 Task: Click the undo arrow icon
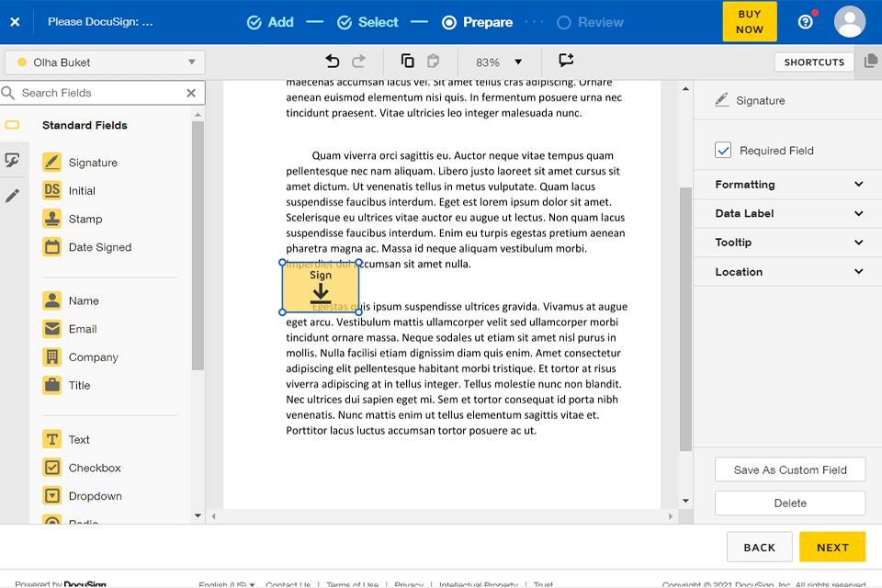[333, 62]
